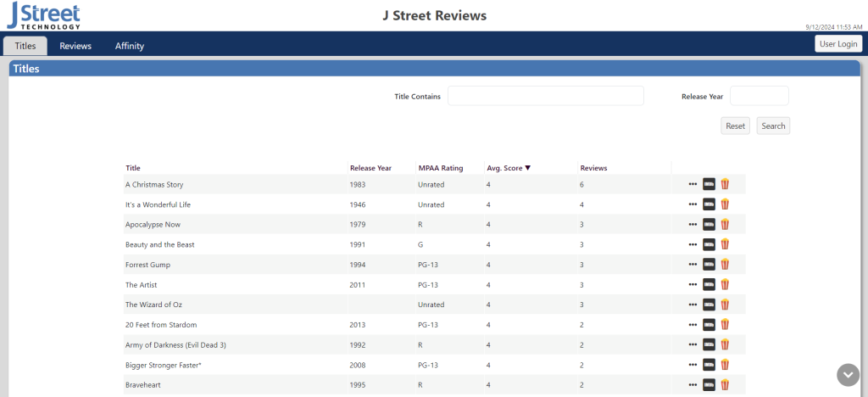This screenshot has width=868, height=397.
Task: Click popcorn icon for Beauty and the Beast
Action: pyautogui.click(x=725, y=244)
